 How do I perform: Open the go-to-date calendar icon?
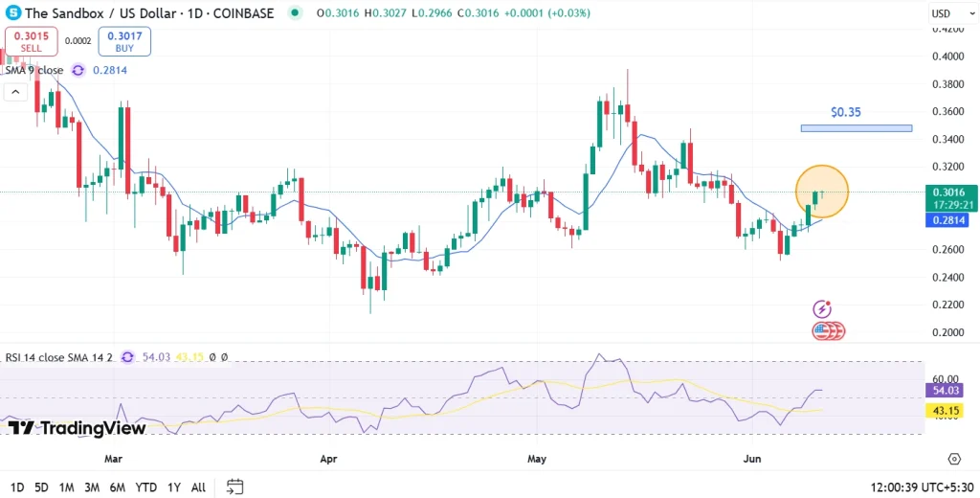(x=235, y=487)
